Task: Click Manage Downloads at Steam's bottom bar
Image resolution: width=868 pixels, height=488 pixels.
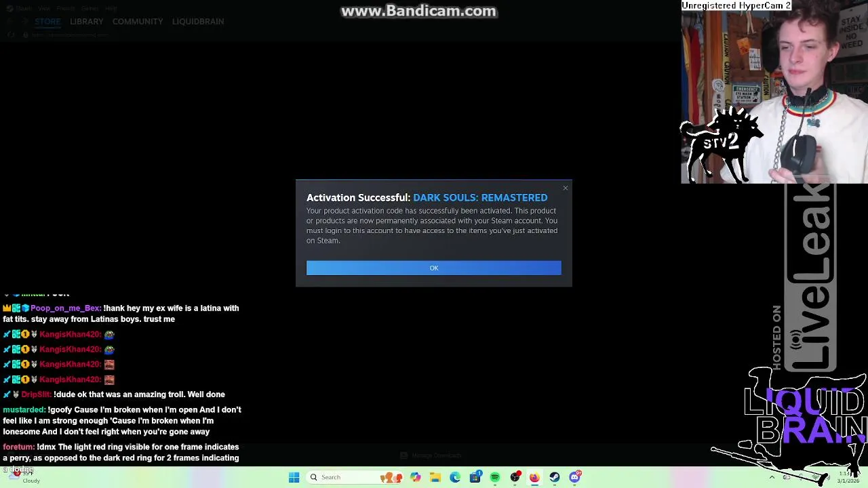Action: 431,455
